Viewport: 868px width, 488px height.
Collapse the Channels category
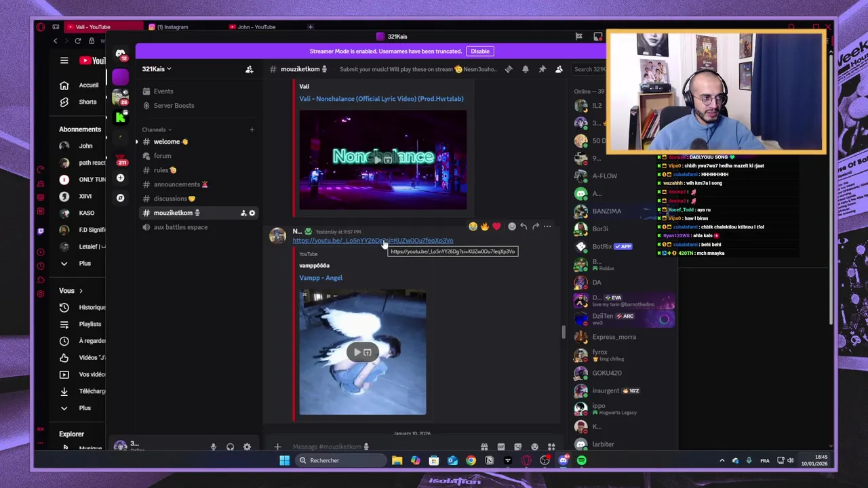click(x=157, y=129)
